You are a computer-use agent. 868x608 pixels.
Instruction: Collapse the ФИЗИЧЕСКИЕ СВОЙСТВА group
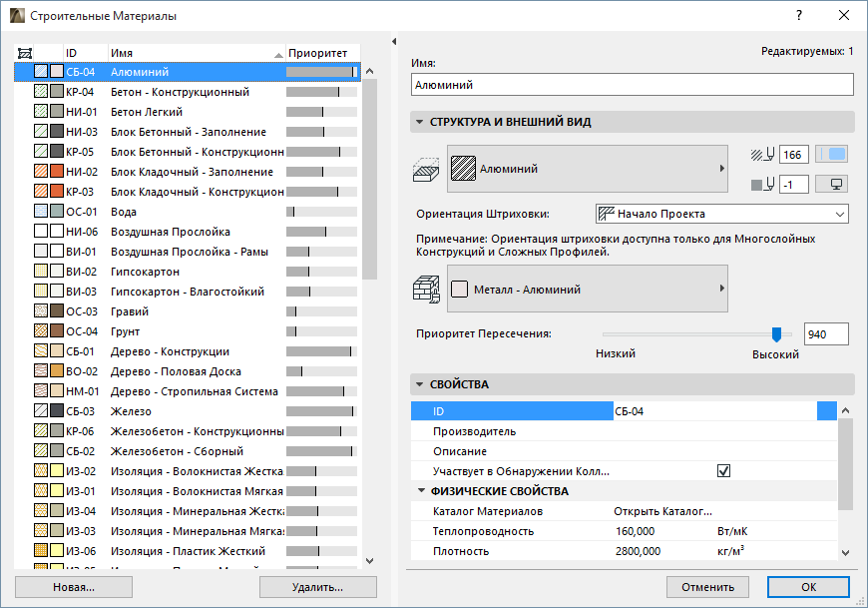pos(421,490)
